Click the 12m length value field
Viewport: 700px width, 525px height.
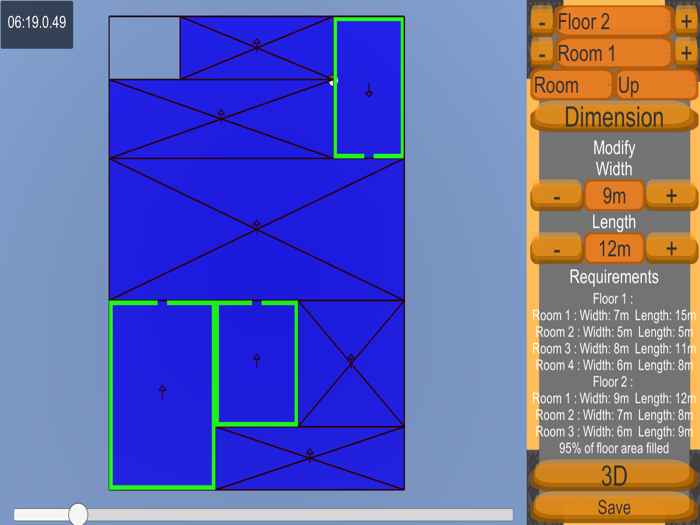614,248
